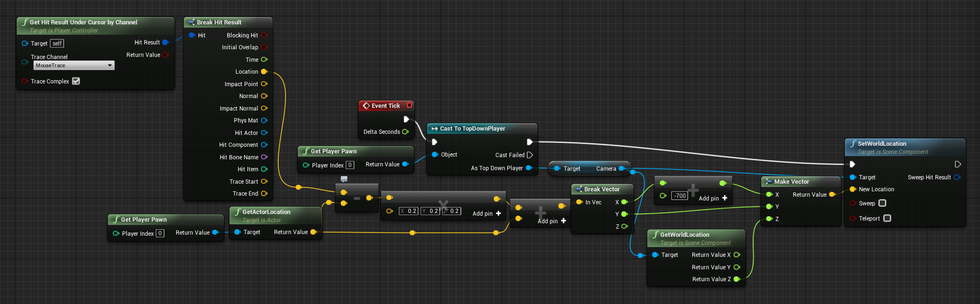This screenshot has height=304, width=980.
Task: Click the New Location input pin
Action: click(853, 189)
